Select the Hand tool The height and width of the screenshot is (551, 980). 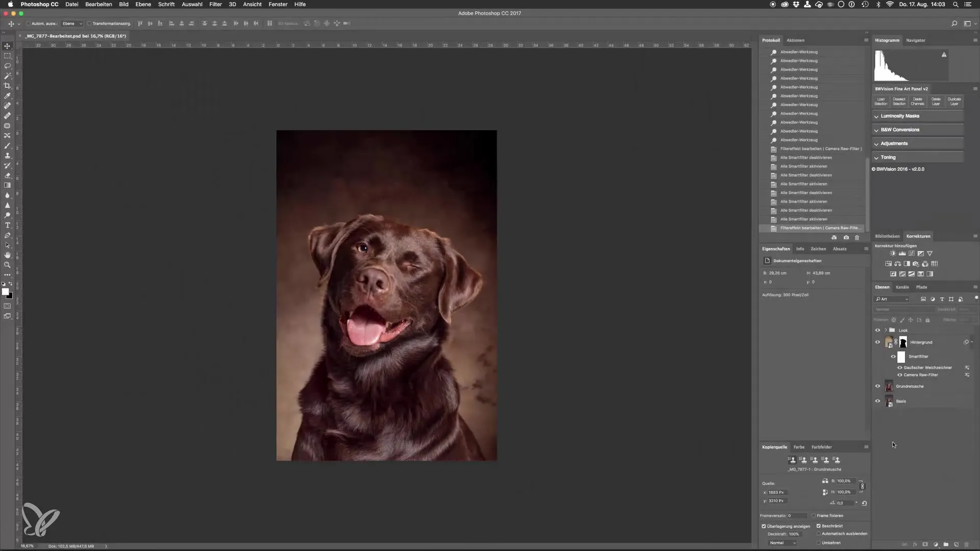click(7, 255)
